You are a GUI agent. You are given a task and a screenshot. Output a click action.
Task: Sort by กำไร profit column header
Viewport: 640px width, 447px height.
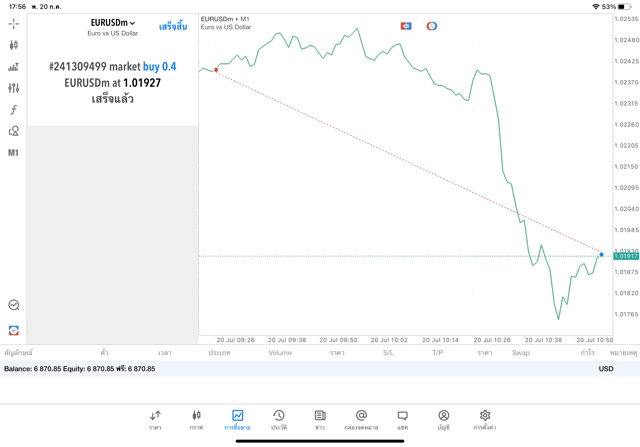pyautogui.click(x=588, y=353)
